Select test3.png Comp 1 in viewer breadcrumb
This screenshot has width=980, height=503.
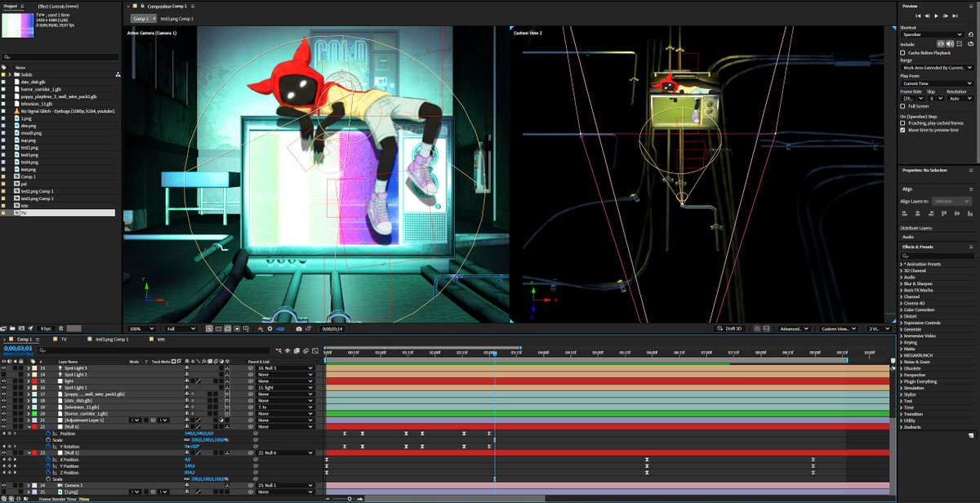(176, 18)
